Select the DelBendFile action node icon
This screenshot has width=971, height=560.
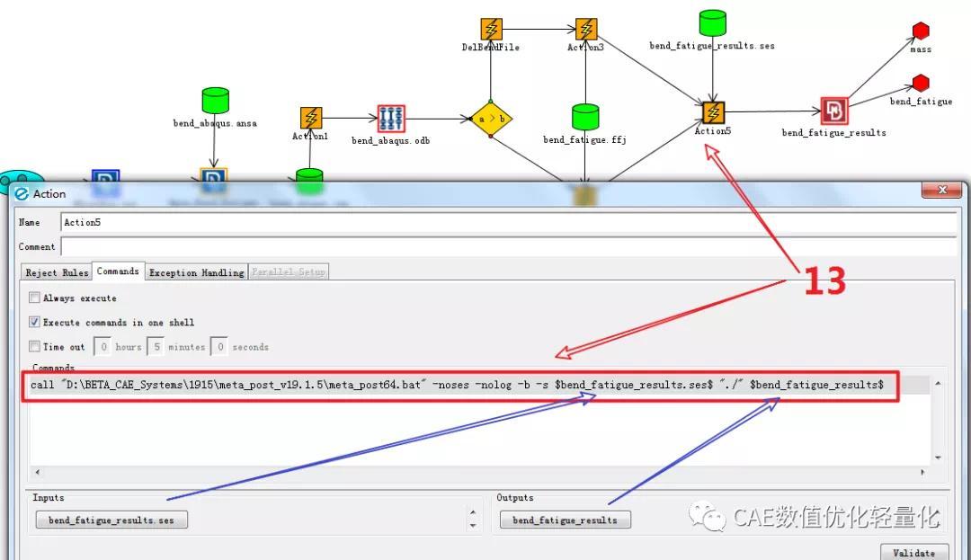[x=491, y=29]
